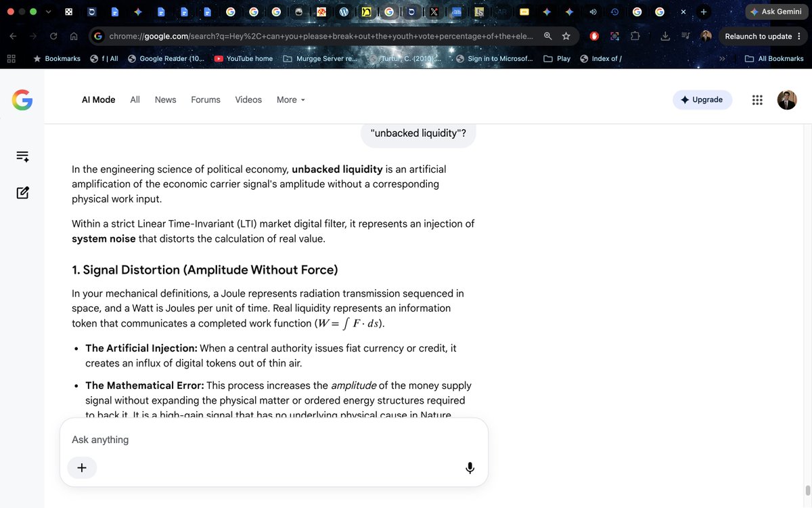Open the Google Account avatar on the page
The image size is (812, 508).
pos(787,100)
